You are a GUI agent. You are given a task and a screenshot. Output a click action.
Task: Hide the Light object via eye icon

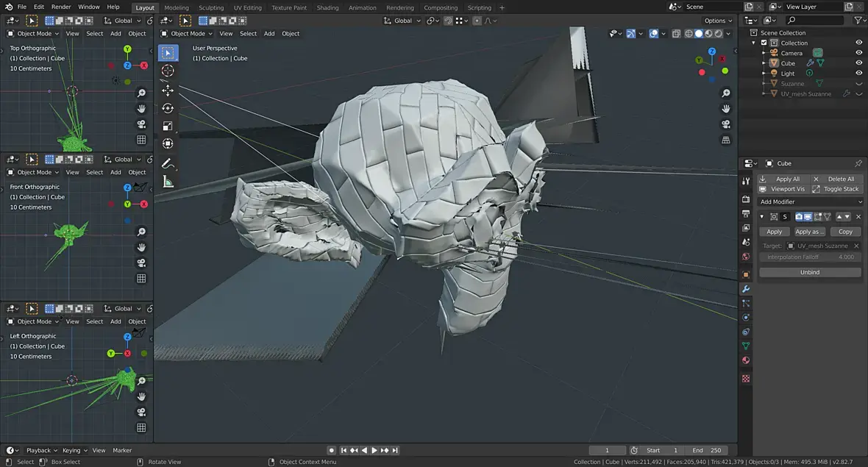(x=858, y=74)
